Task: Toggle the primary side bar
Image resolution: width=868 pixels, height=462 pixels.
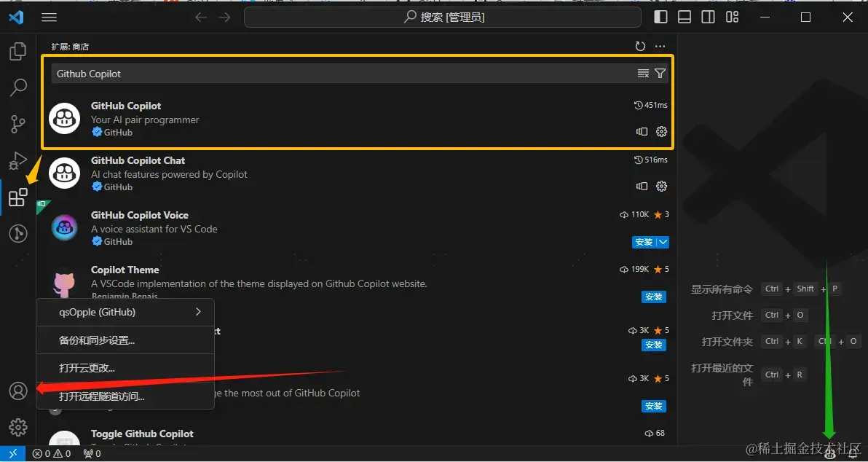Action: pos(660,17)
